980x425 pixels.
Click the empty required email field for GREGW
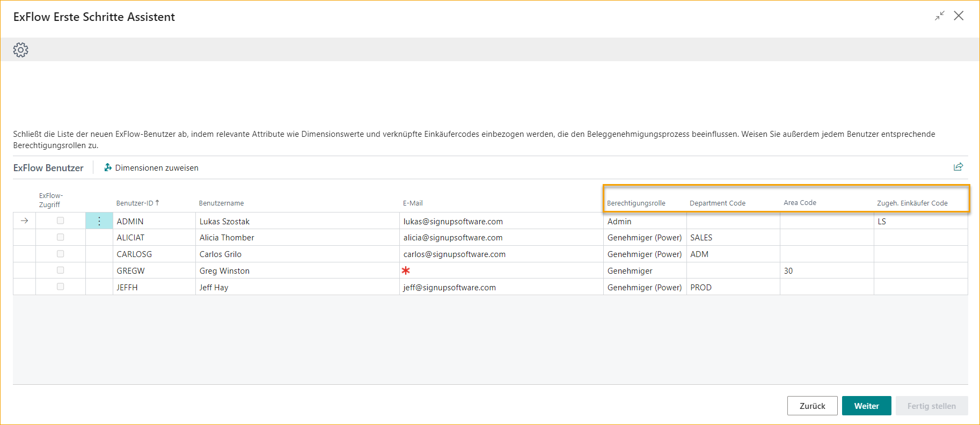pyautogui.click(x=501, y=271)
